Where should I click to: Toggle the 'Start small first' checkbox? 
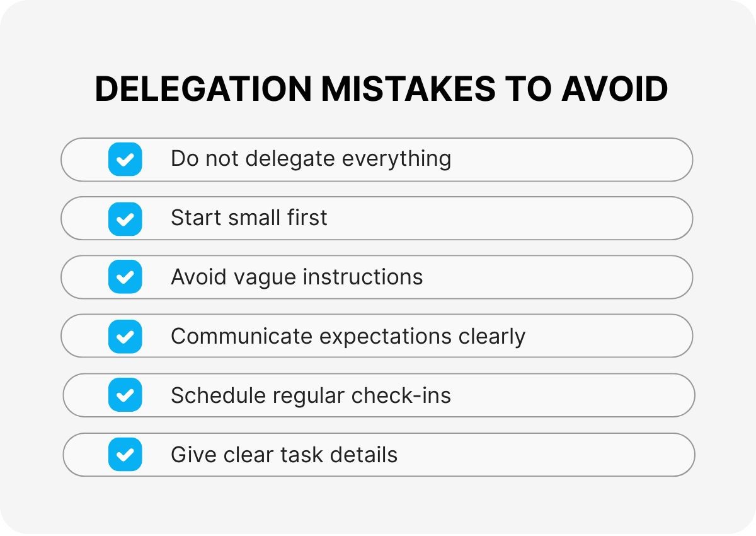(x=125, y=218)
